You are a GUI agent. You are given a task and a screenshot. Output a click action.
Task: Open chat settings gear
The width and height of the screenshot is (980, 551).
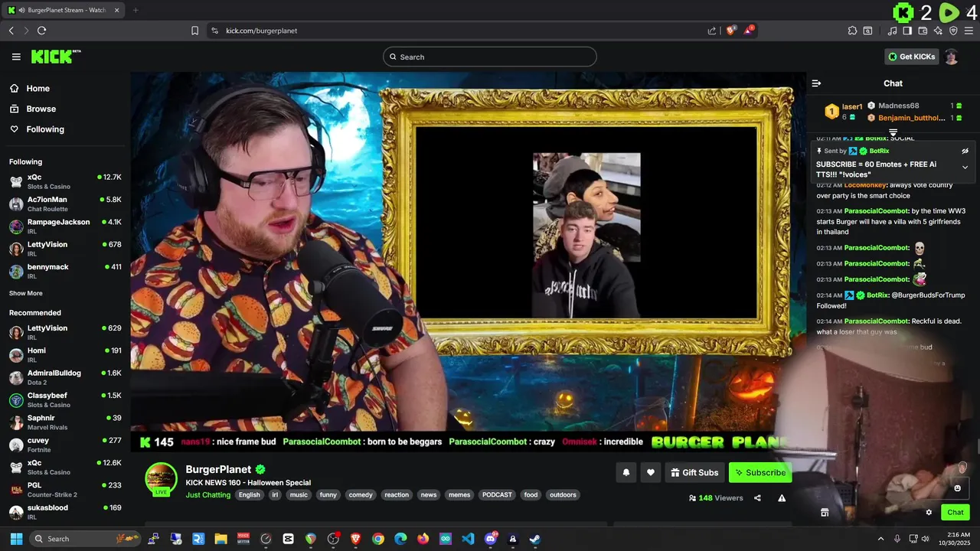(x=929, y=513)
